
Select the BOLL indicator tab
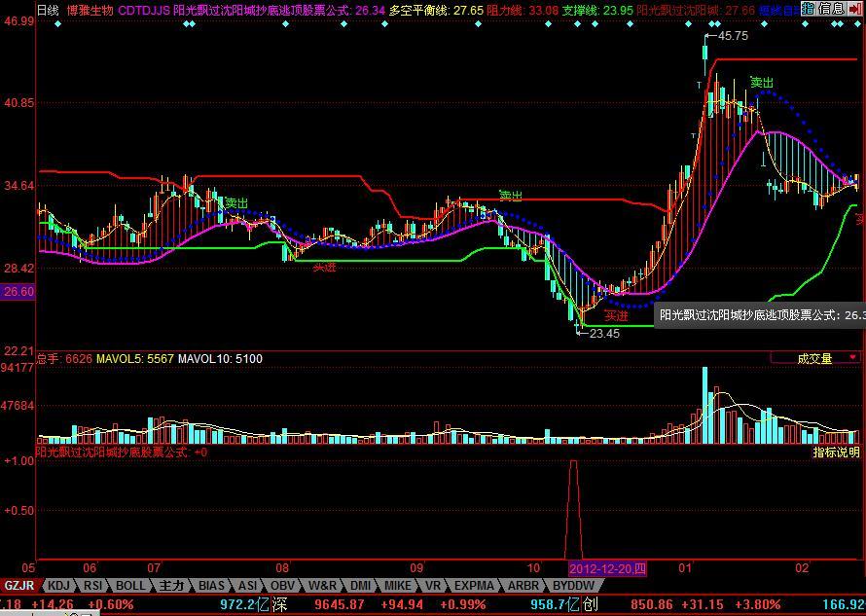(129, 586)
